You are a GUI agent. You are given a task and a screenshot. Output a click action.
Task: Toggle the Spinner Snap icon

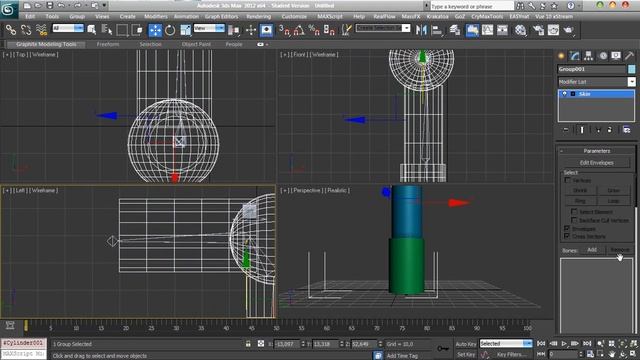[x=329, y=30]
